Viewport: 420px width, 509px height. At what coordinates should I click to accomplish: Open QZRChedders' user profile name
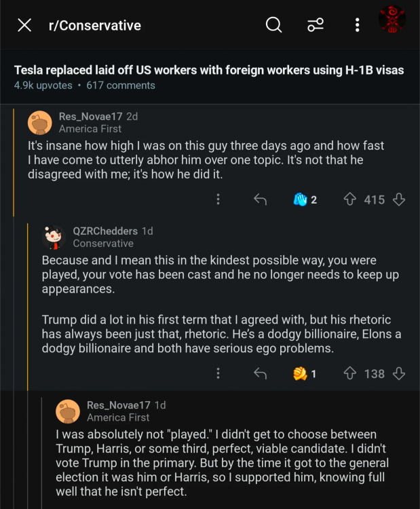105,231
